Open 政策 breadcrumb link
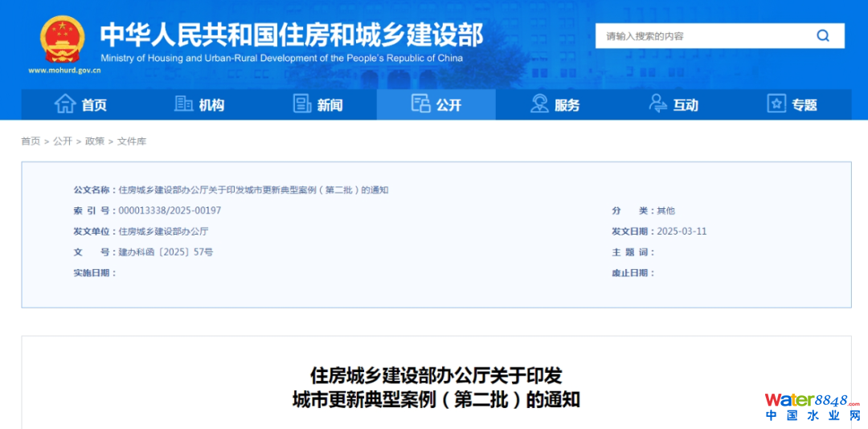The height and width of the screenshot is (429, 868). click(95, 141)
